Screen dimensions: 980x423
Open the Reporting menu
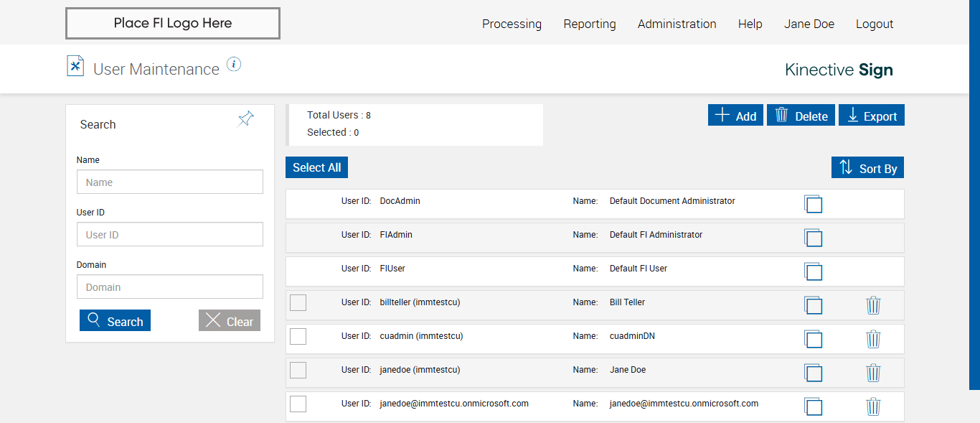589,24
